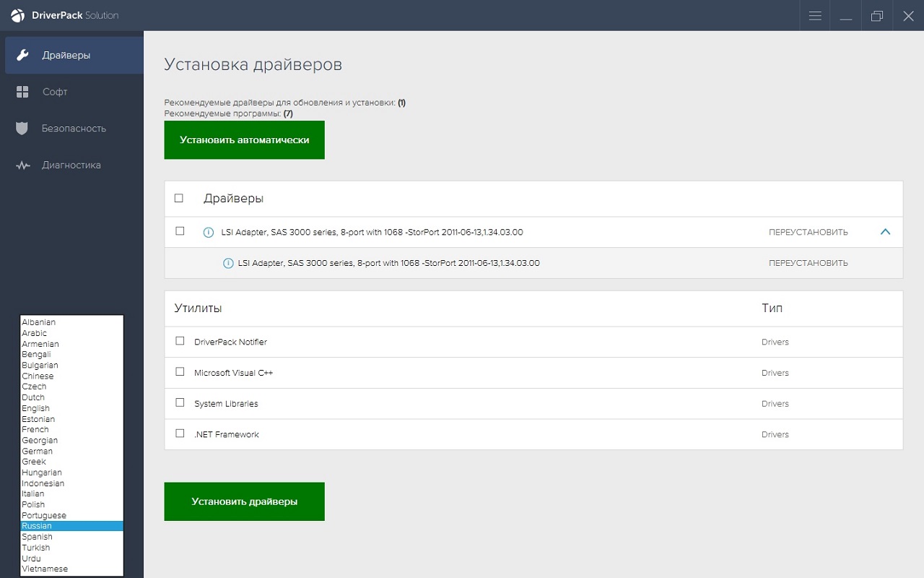
Task: Click the Установить драйверы button
Action: click(x=244, y=501)
